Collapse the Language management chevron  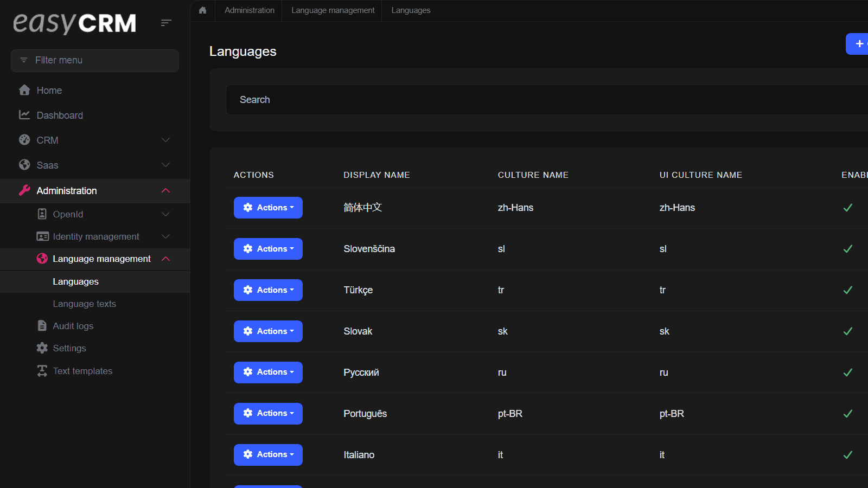pyautogui.click(x=166, y=259)
